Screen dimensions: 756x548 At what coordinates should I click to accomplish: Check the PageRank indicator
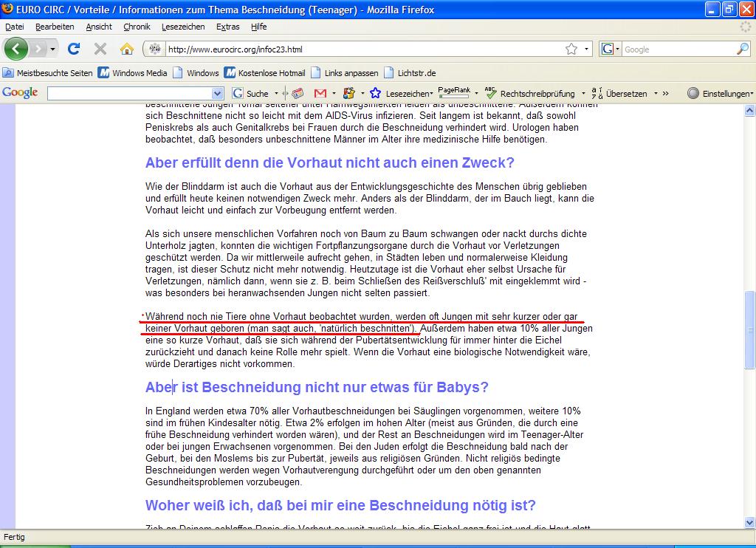454,92
